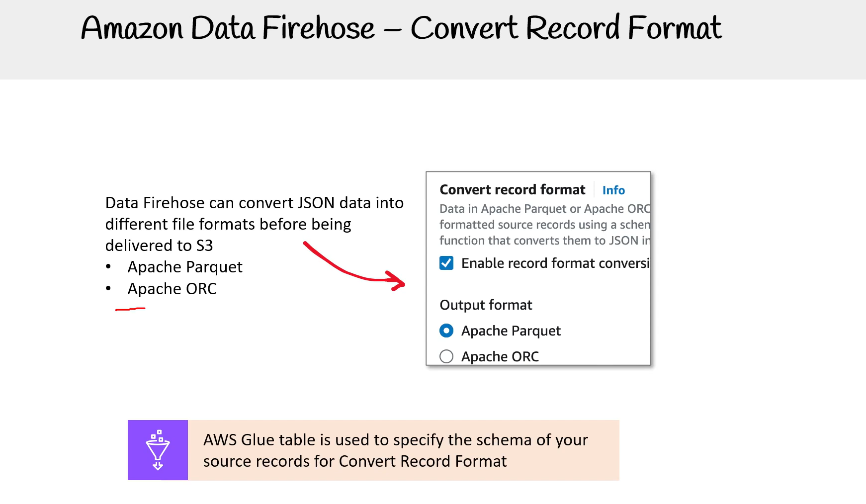Click the red underline mark below the list
Image resolution: width=866 pixels, height=504 pixels.
(130, 309)
